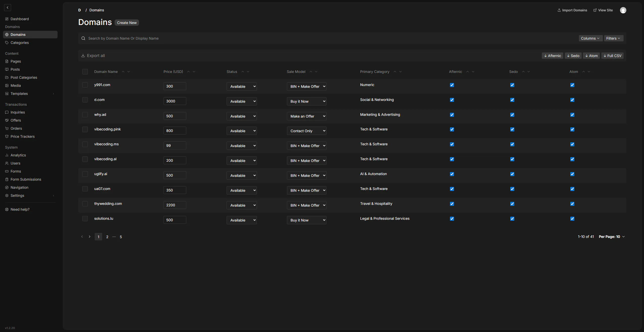Screen dimensions: 644x332
Task: Go to previous page arrow
Action: coord(82,237)
